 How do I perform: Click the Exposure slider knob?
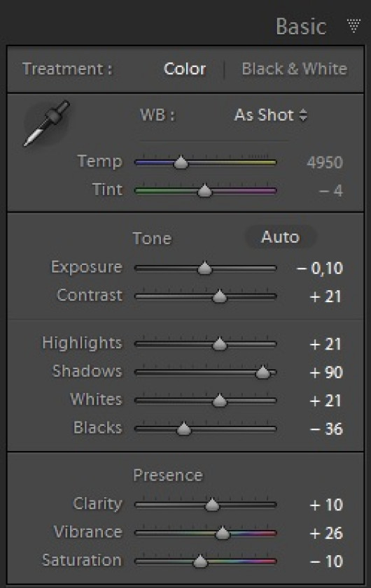click(x=204, y=268)
